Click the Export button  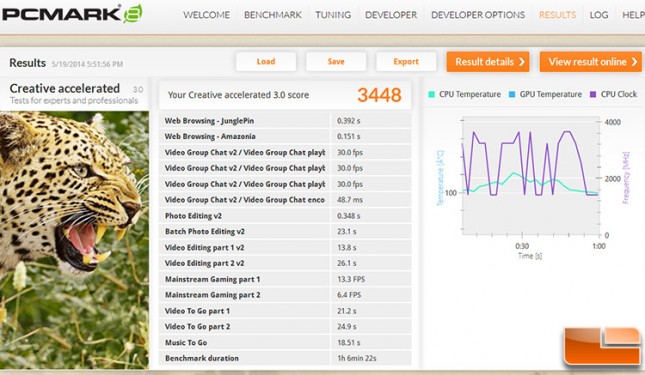click(x=406, y=62)
